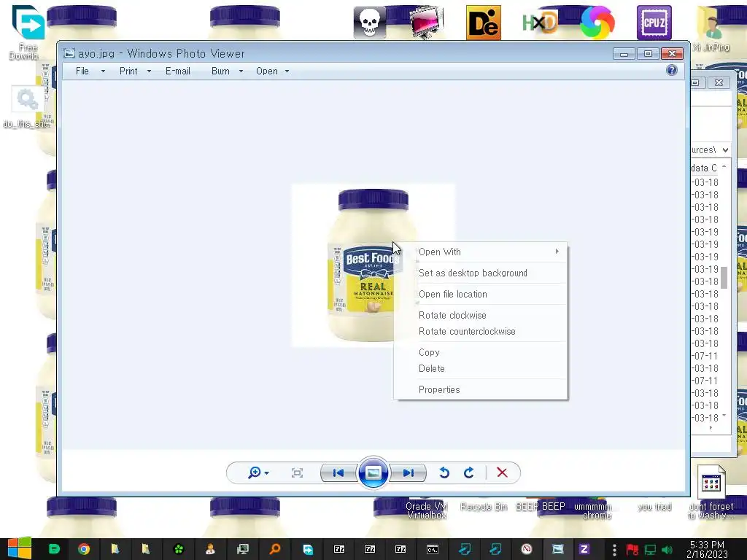
Task: Open the 'dont forget to wash' file
Action: point(711,492)
